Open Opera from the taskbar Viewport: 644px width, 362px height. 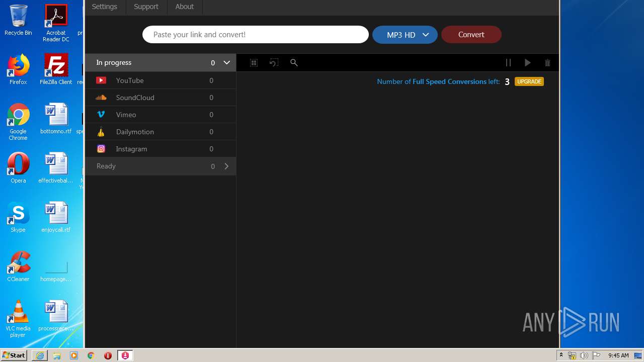tap(108, 355)
